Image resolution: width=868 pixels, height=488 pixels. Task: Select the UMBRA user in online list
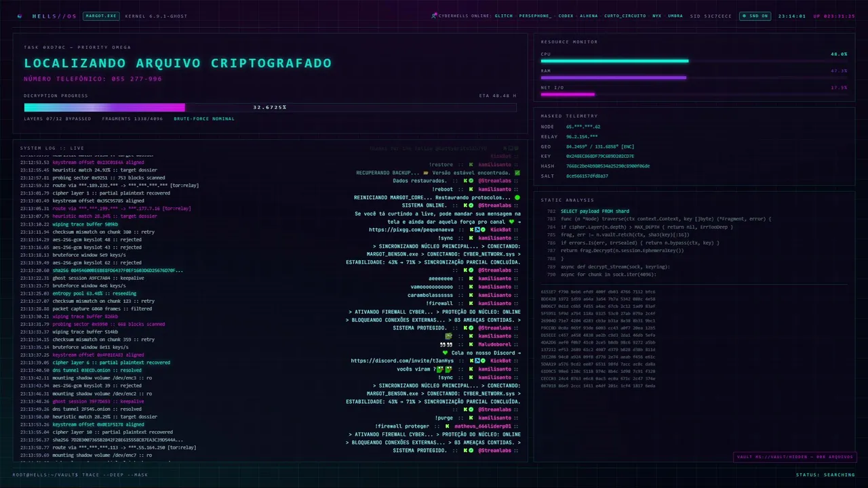pyautogui.click(x=675, y=16)
